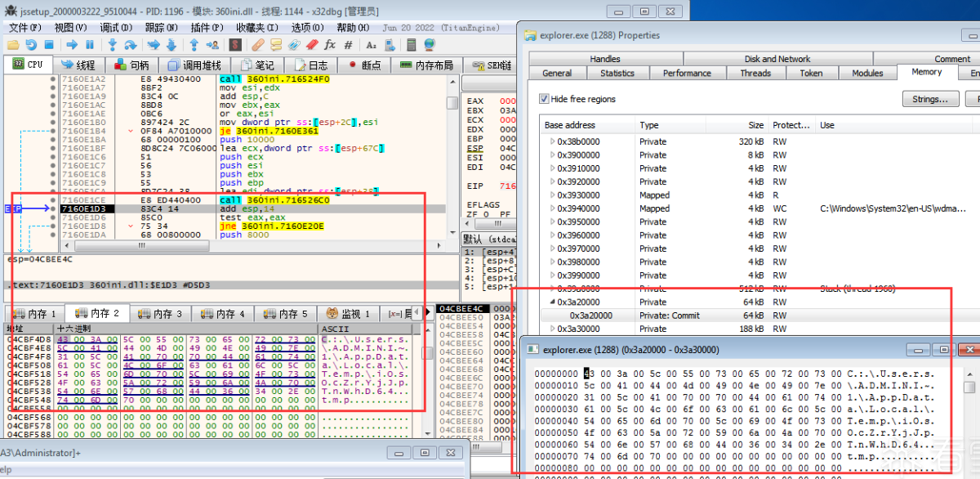
Task: Open the bookmarks red tag icon
Action: pyautogui.click(x=312, y=45)
